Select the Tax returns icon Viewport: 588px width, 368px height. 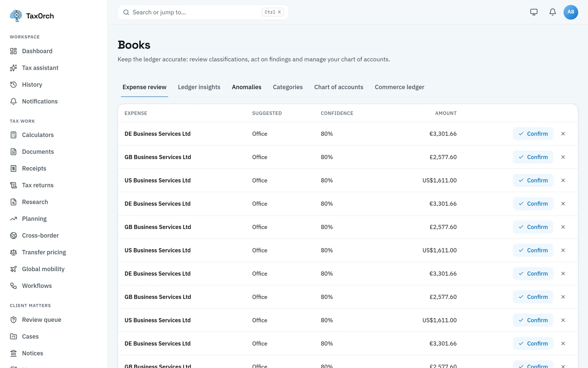click(x=14, y=185)
